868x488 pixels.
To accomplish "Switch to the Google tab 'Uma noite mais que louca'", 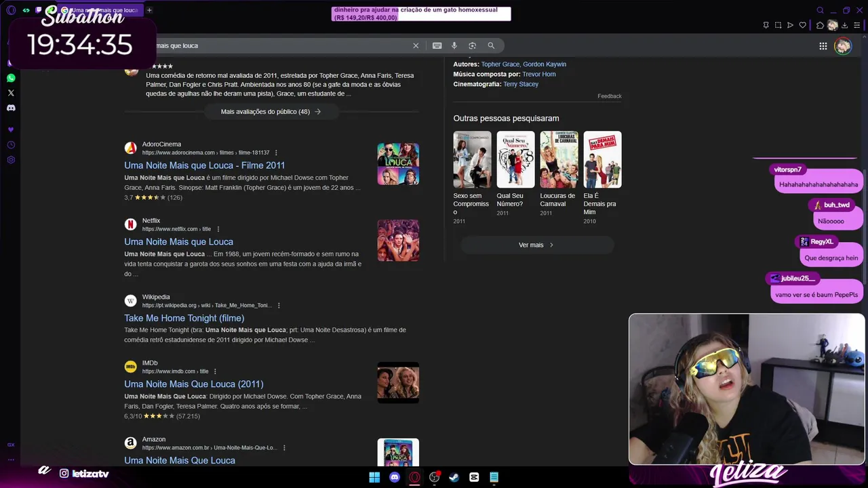I will tap(99, 10).
